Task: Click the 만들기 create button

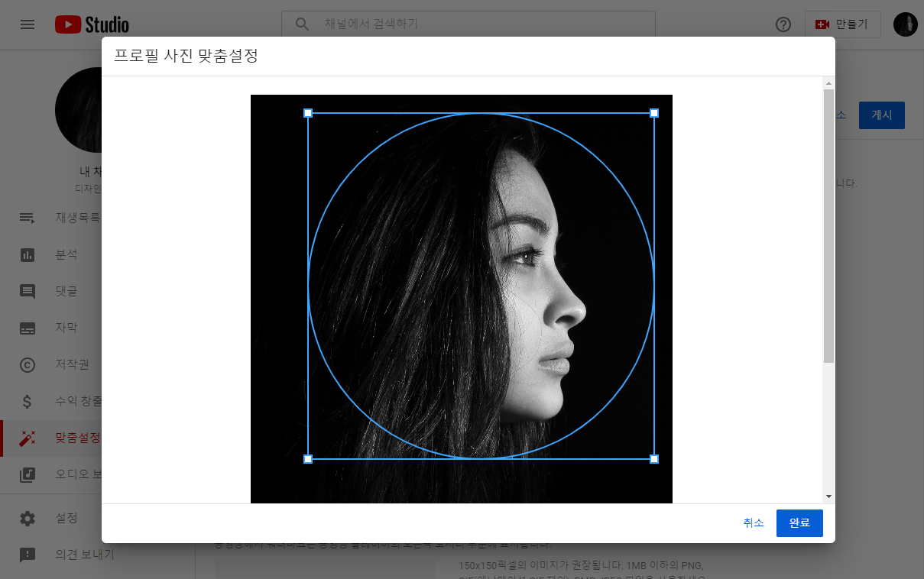Action: (842, 24)
